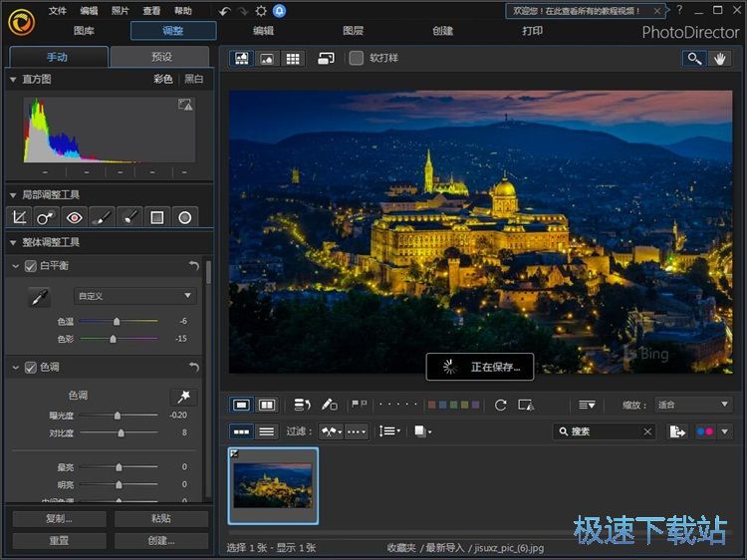This screenshot has height=560, width=747.
Task: Switch histogram to 彩色 mode
Action: click(x=163, y=79)
